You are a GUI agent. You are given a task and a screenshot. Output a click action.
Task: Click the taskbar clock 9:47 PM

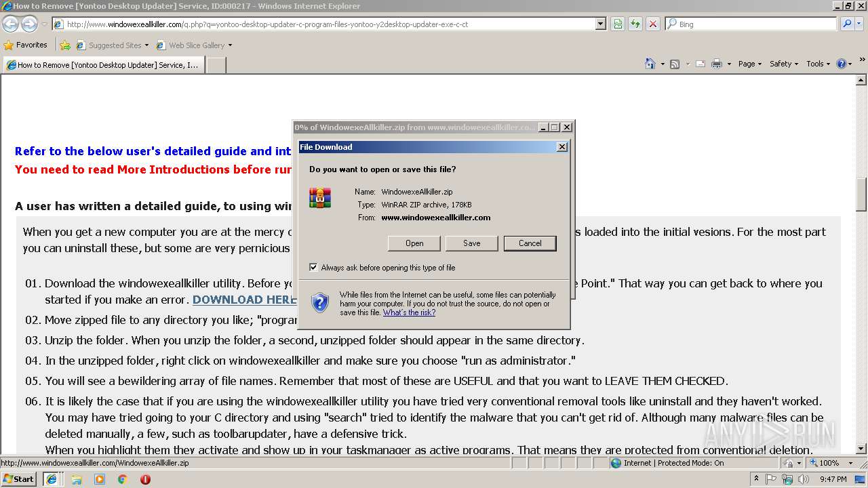click(x=833, y=479)
